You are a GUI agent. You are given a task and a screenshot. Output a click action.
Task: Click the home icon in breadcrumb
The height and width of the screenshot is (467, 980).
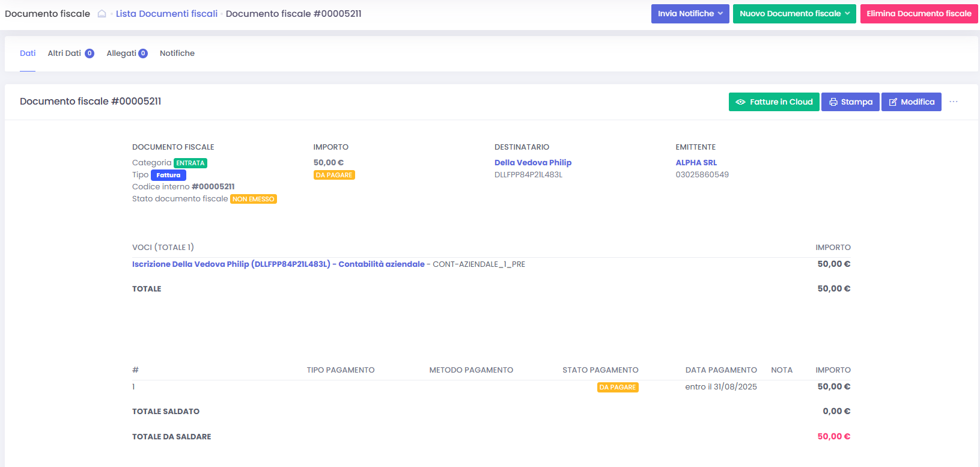tap(102, 14)
